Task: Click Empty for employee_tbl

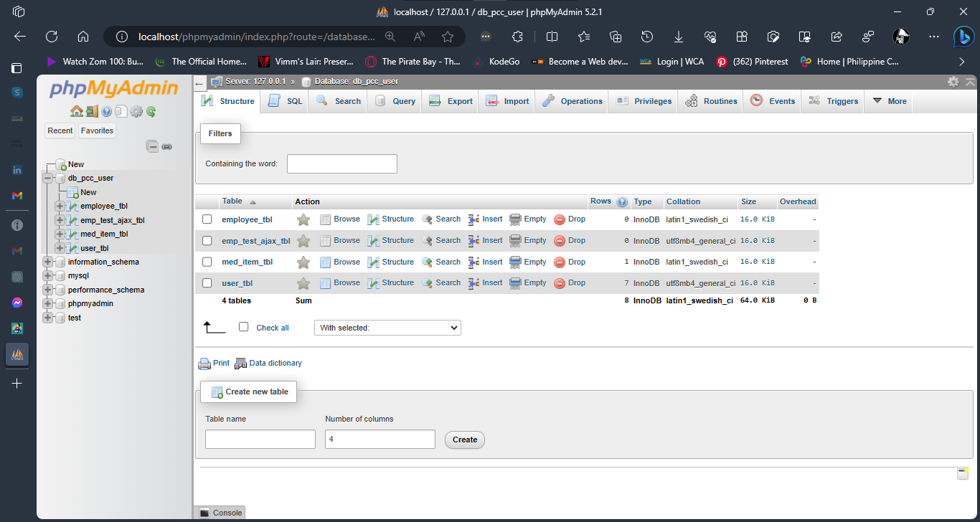Action: coord(528,219)
